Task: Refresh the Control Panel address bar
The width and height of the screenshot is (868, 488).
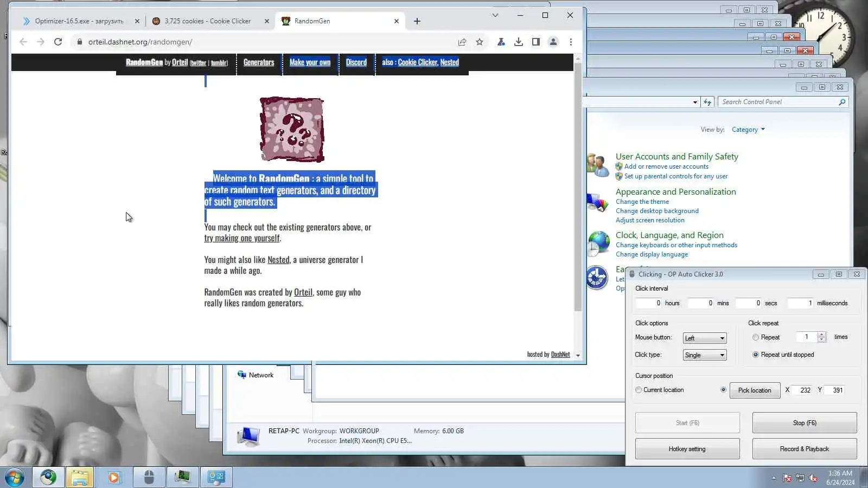Action: click(x=707, y=102)
